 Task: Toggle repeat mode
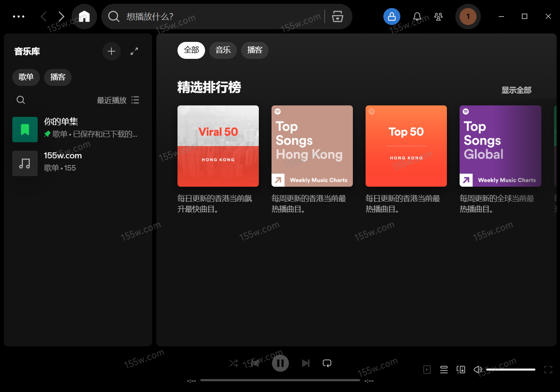(x=327, y=363)
